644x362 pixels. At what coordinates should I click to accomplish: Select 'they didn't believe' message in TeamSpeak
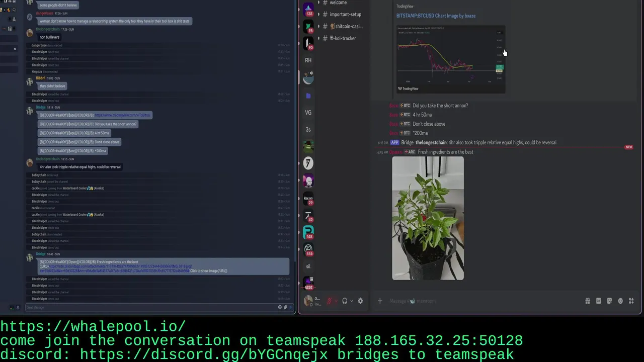(52, 86)
